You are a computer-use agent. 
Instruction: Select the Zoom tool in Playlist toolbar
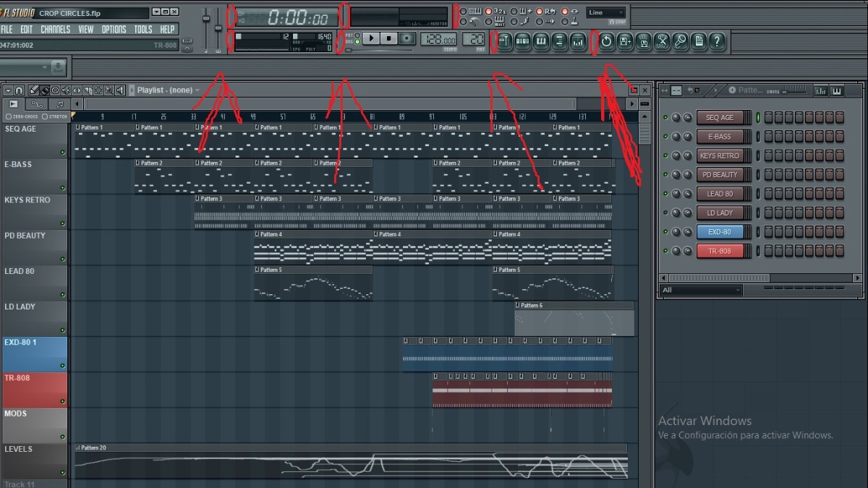[109, 90]
